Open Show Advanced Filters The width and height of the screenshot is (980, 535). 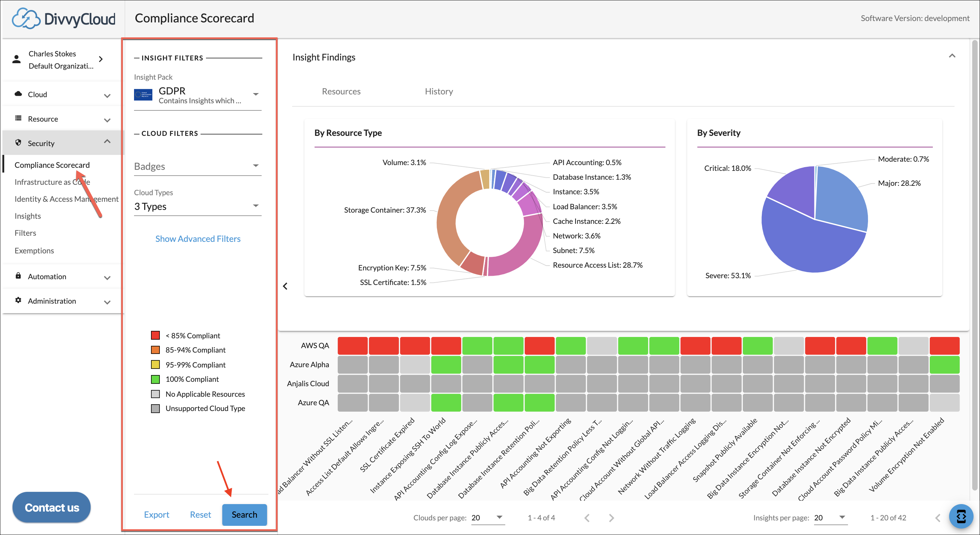197,239
